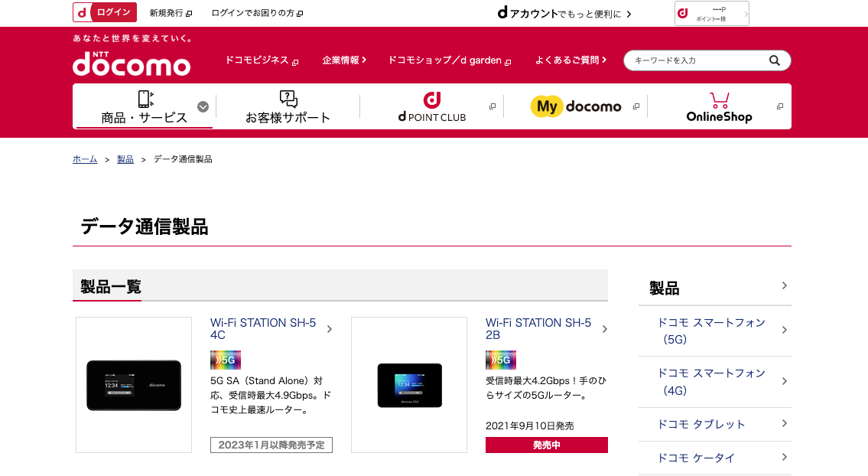
Task: Open ドコモ ケータイ sidebar link
Action: (x=696, y=458)
